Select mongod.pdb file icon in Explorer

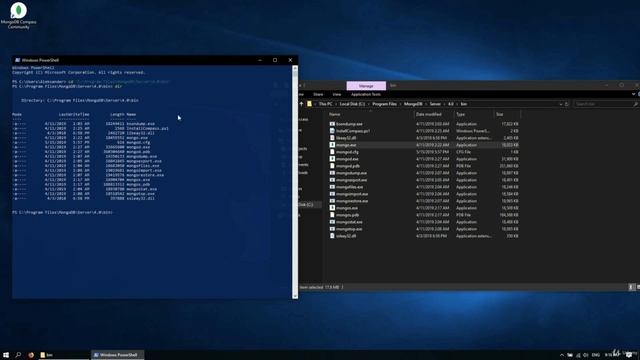(332, 166)
